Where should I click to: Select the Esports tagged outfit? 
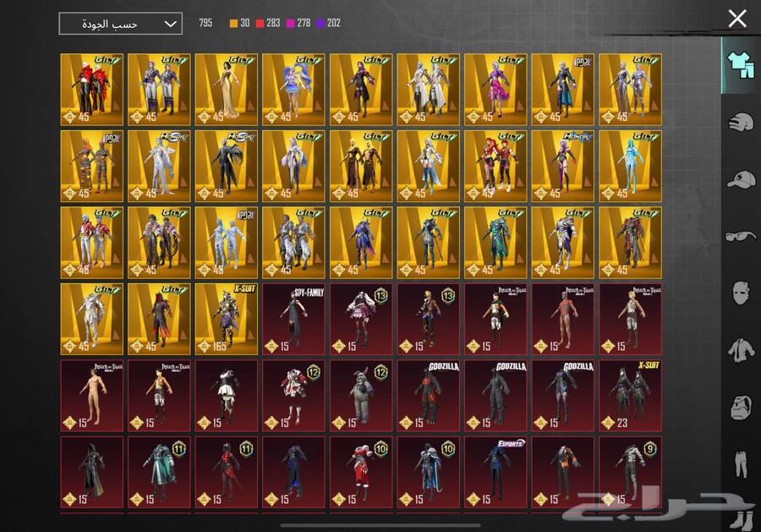coord(495,472)
